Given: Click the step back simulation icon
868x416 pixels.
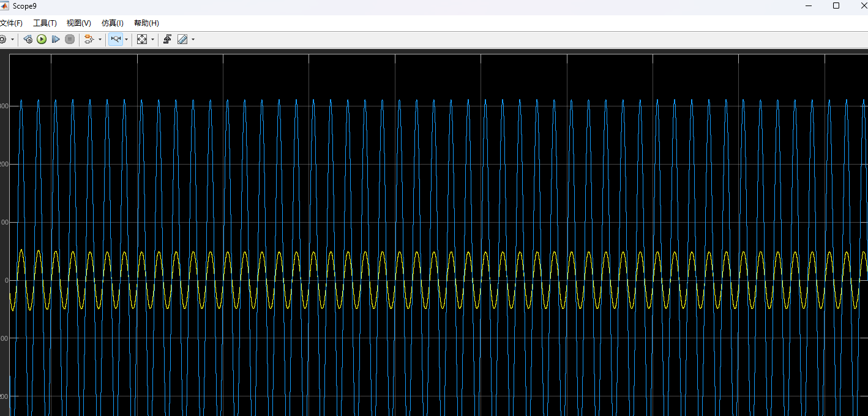Looking at the screenshot, I should click(x=28, y=39).
